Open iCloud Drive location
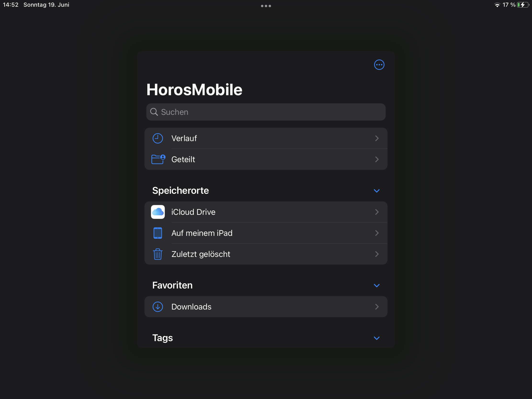Screen dimensions: 532x399 pyautogui.click(x=266, y=212)
